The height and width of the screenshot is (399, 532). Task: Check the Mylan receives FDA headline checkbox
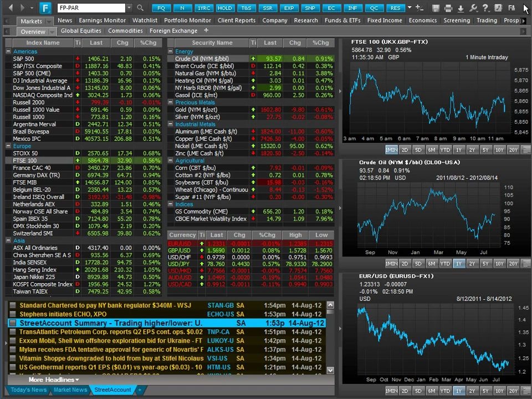(x=13, y=349)
